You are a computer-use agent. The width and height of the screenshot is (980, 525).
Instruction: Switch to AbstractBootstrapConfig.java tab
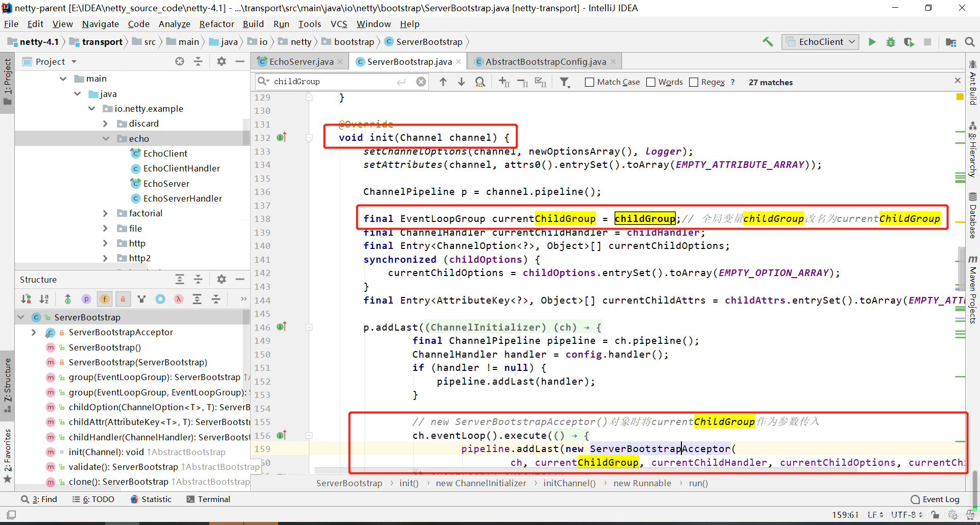coord(546,62)
